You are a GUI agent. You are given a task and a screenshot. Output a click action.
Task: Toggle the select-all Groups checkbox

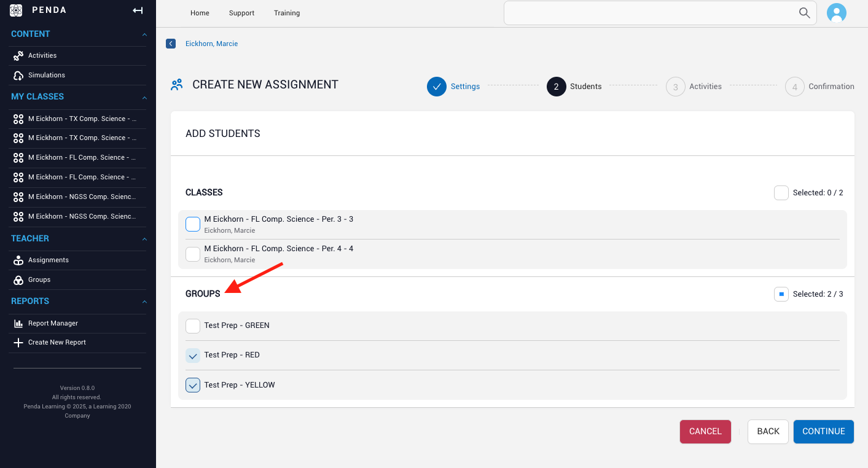click(x=781, y=294)
